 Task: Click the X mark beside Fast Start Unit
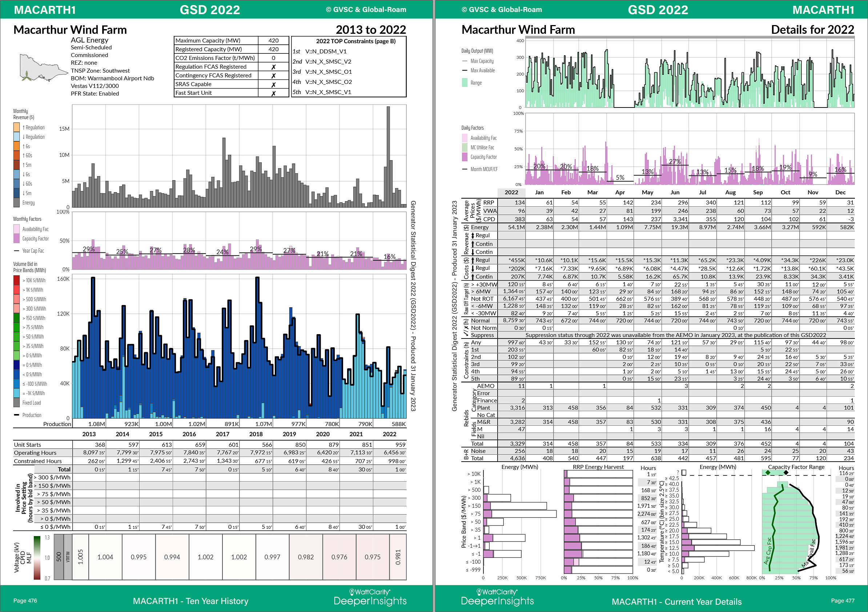[x=273, y=93]
